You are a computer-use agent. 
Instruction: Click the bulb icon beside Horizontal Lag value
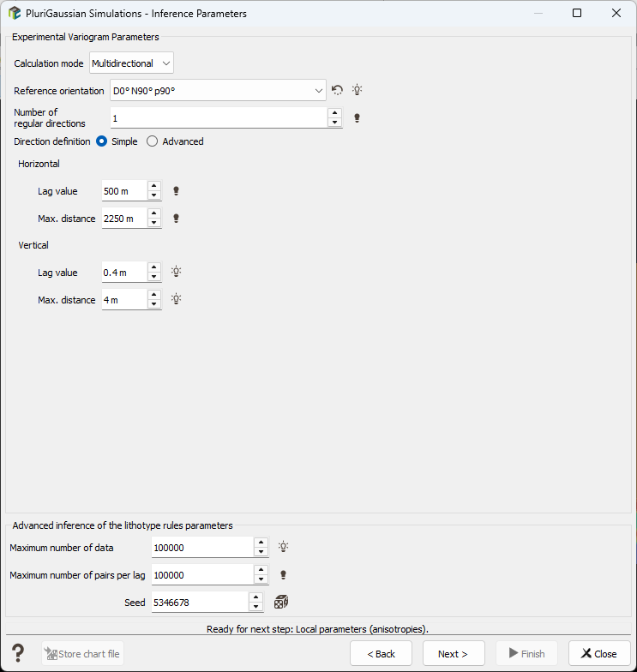[176, 191]
